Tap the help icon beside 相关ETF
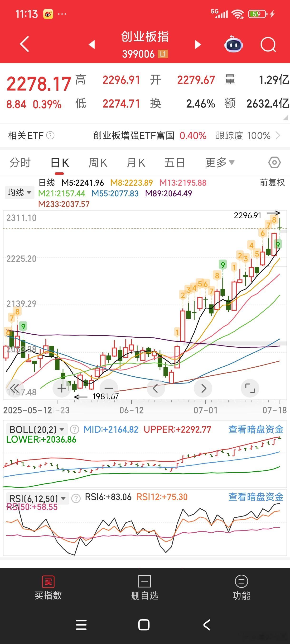Screen dimensions: 290x644 [50, 135]
